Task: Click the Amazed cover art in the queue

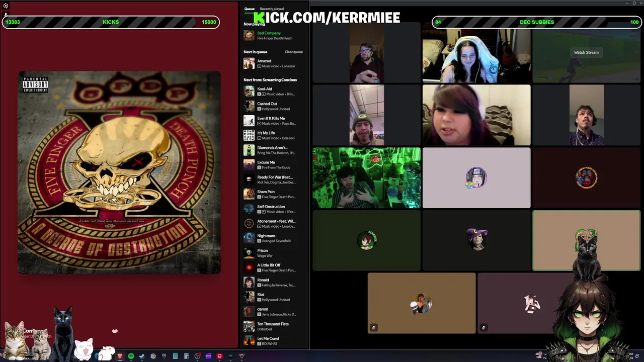Action: [x=249, y=63]
